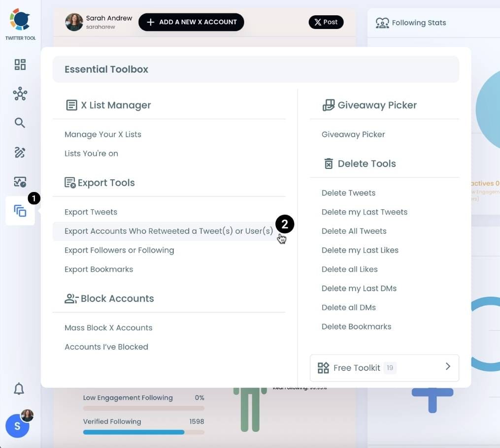
Task: Click the ADD A NEW X ACCOUNT button
Action: (191, 22)
